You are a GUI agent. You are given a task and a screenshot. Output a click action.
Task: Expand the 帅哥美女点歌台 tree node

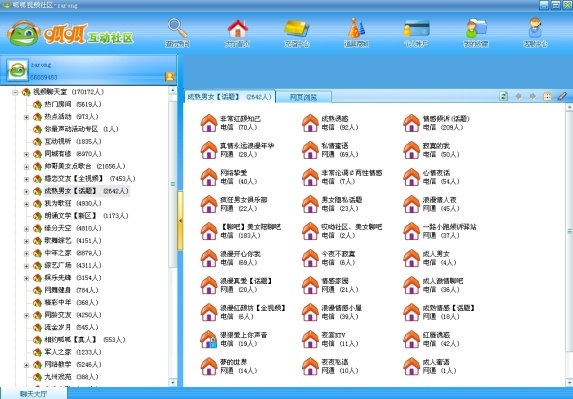pos(26,167)
